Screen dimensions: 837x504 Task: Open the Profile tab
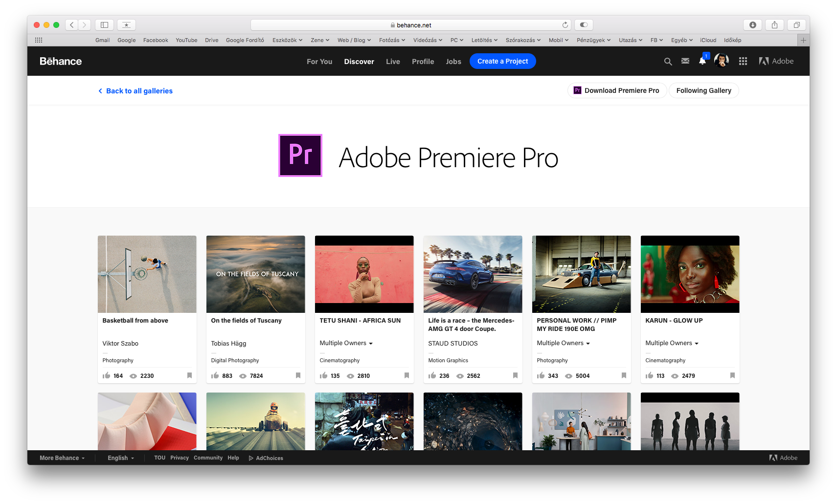(423, 62)
